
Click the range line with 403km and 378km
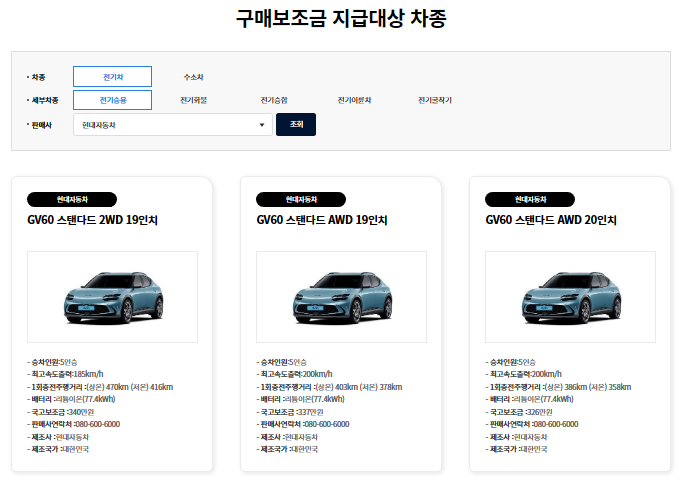(329, 387)
